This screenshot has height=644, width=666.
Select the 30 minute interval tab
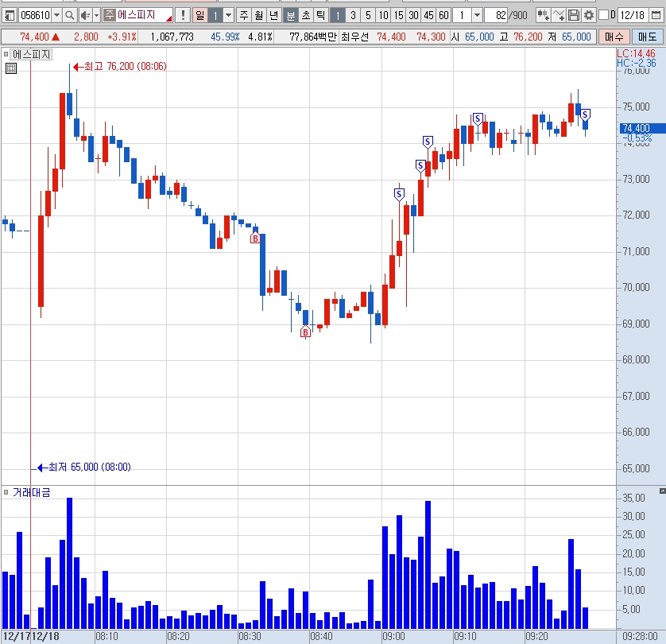414,16
